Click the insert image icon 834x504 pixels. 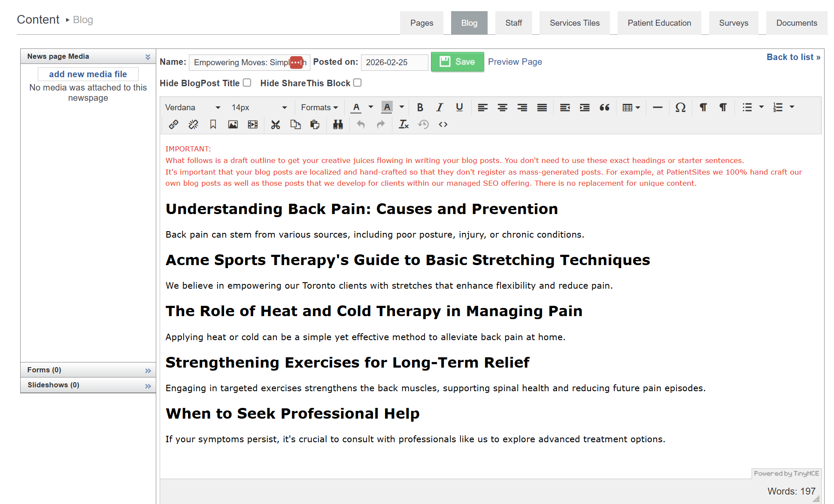(x=233, y=124)
